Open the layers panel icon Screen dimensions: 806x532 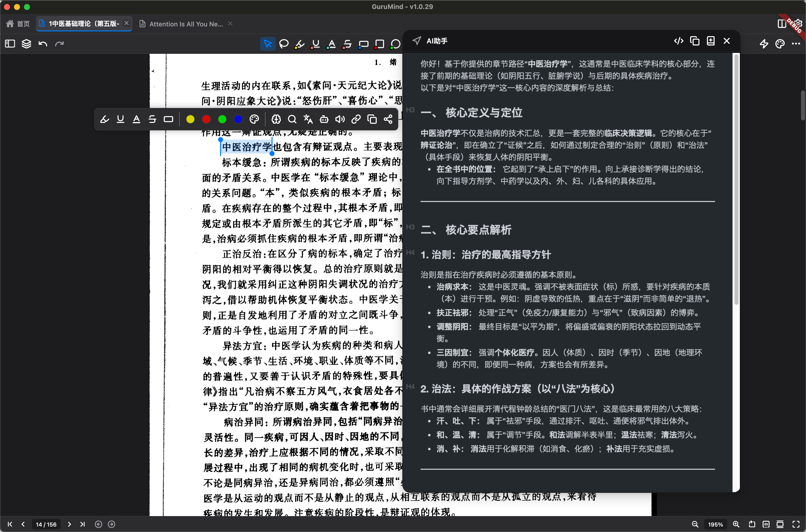(x=26, y=44)
